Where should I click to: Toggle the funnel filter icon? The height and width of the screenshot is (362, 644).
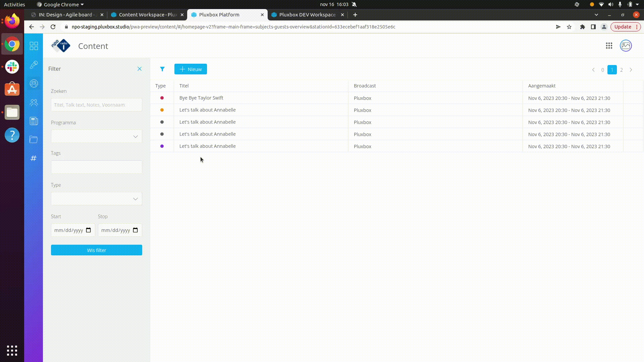[162, 69]
